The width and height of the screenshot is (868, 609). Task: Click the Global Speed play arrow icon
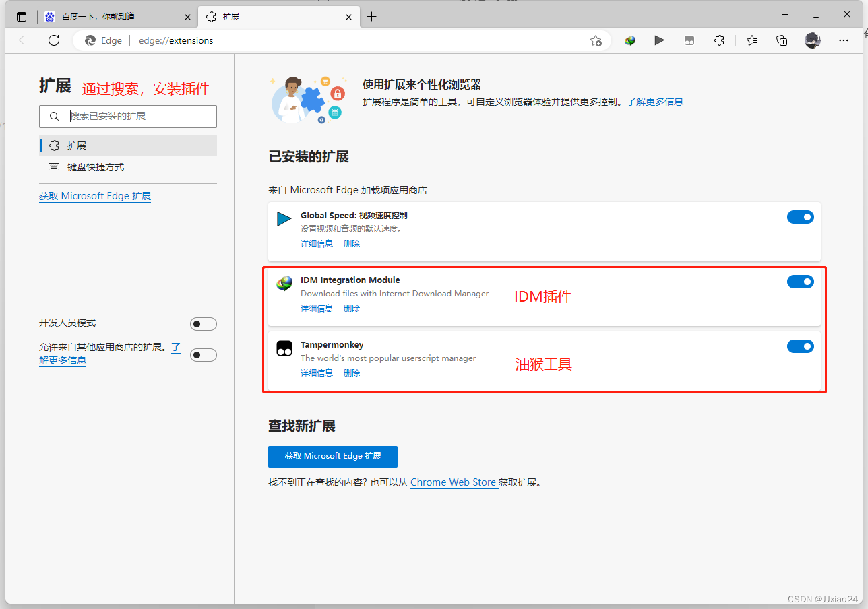tap(284, 219)
